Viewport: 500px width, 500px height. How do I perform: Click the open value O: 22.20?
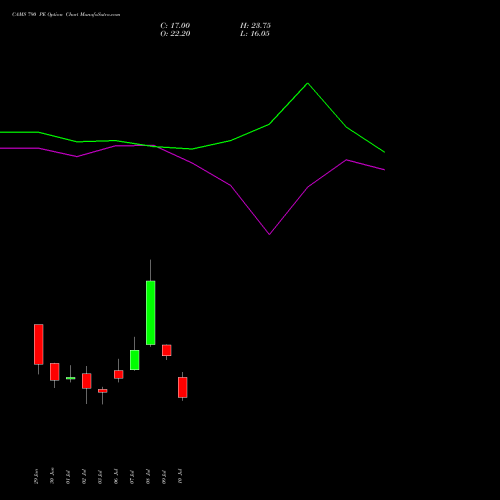click(175, 34)
